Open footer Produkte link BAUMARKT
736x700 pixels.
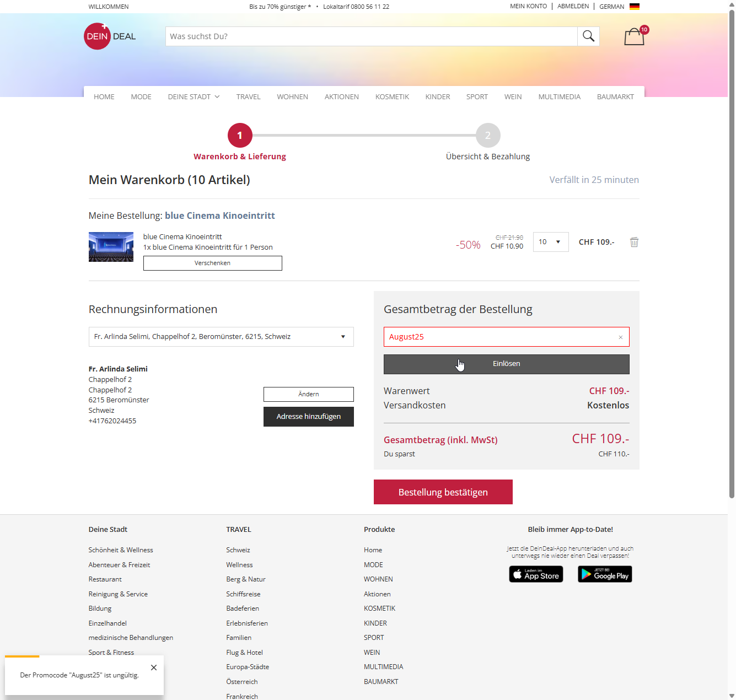381,682
